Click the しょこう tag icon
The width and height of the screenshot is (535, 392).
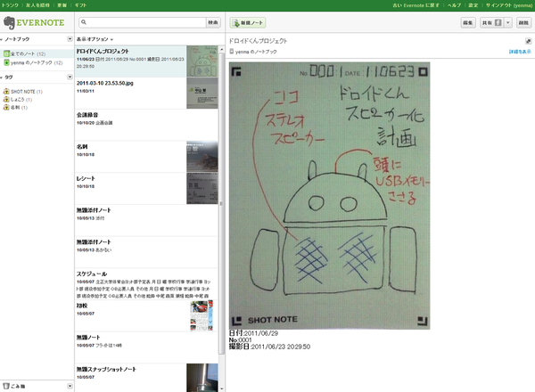[x=6, y=99]
